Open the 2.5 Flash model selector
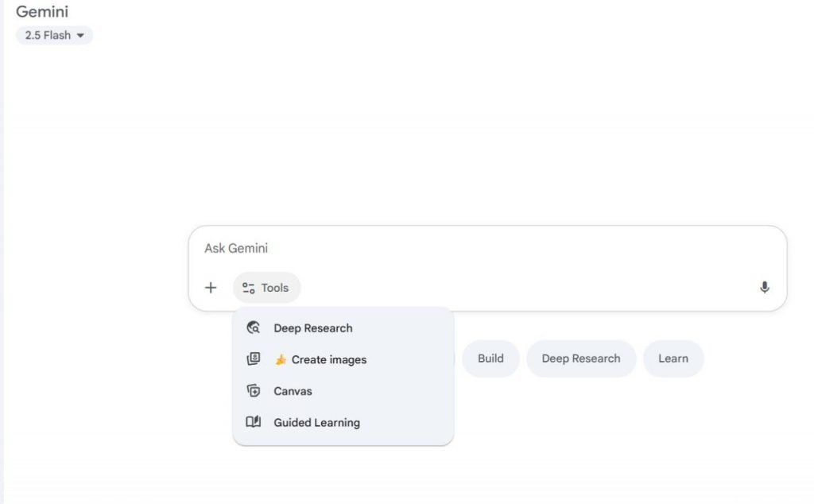This screenshot has height=504, width=814. (x=54, y=35)
